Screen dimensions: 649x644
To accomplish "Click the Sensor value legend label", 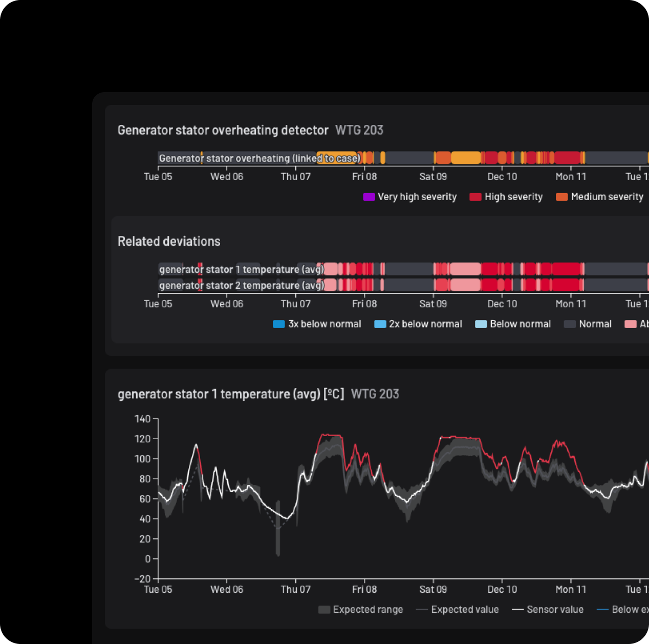I will [555, 610].
